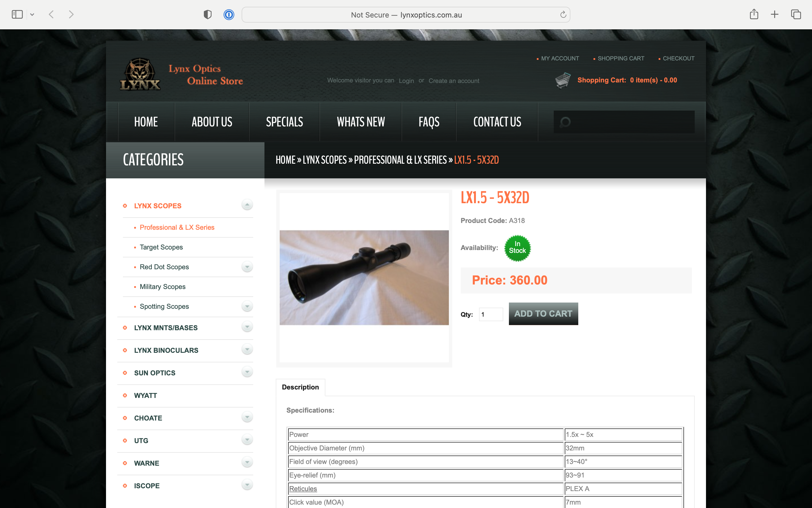Select SUN OPTICS category
812x508 pixels.
[155, 373]
